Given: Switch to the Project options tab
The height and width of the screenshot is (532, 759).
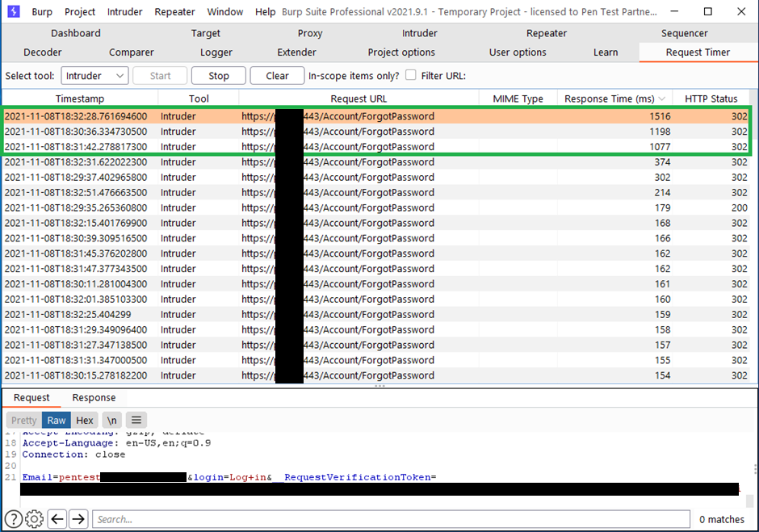Looking at the screenshot, I should point(401,52).
